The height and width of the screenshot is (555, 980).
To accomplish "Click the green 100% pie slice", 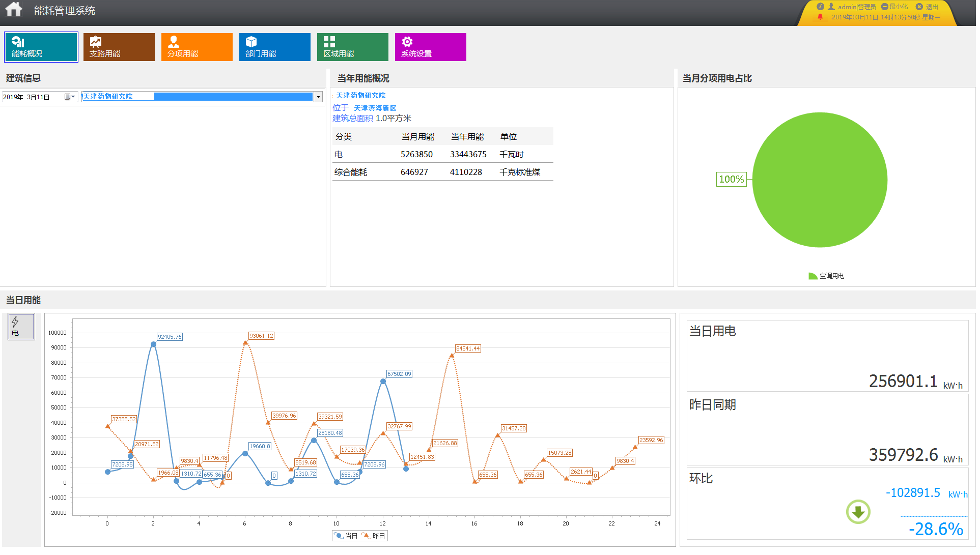I will (820, 180).
